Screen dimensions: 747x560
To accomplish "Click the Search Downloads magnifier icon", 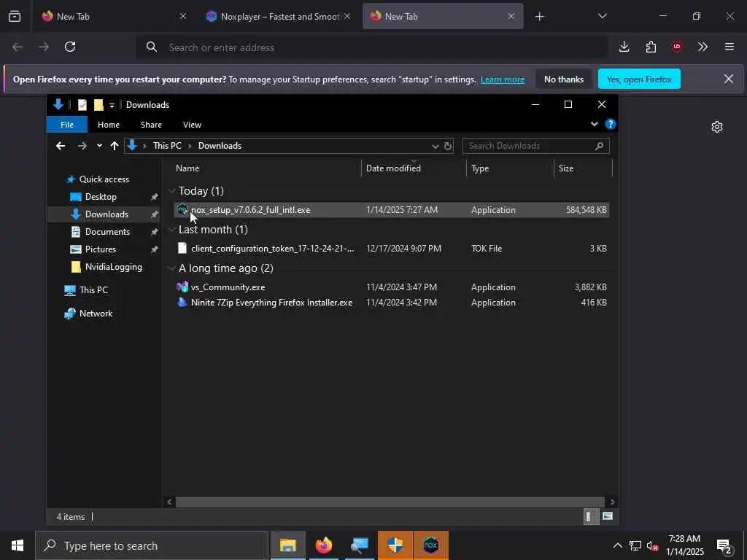I will (x=600, y=146).
